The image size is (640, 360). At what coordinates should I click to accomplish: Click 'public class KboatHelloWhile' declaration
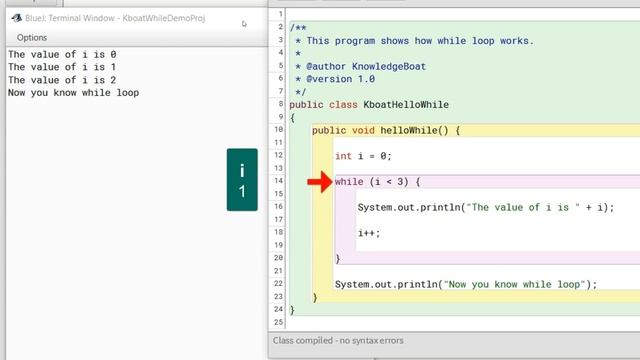pyautogui.click(x=369, y=105)
